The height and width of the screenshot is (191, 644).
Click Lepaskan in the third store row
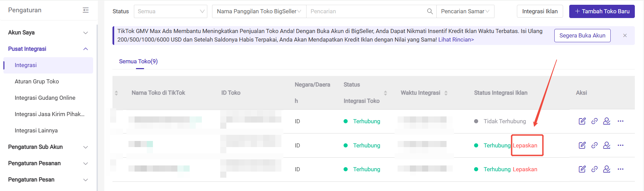[x=525, y=169]
